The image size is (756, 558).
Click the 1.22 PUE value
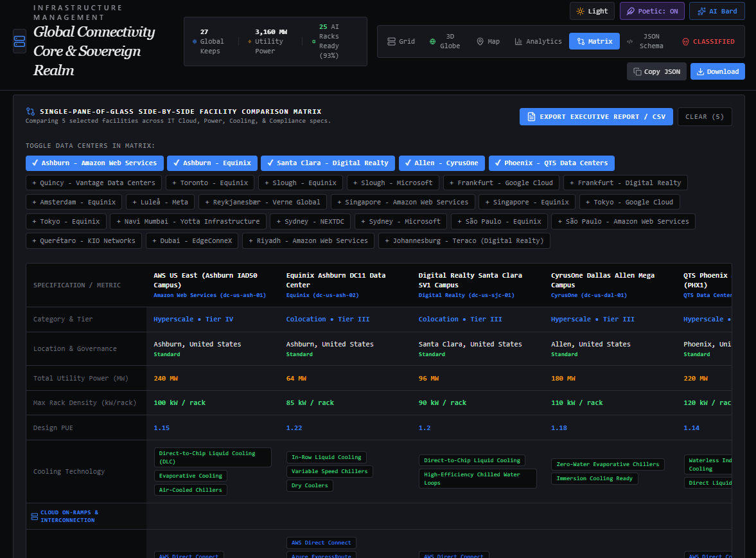coord(294,428)
